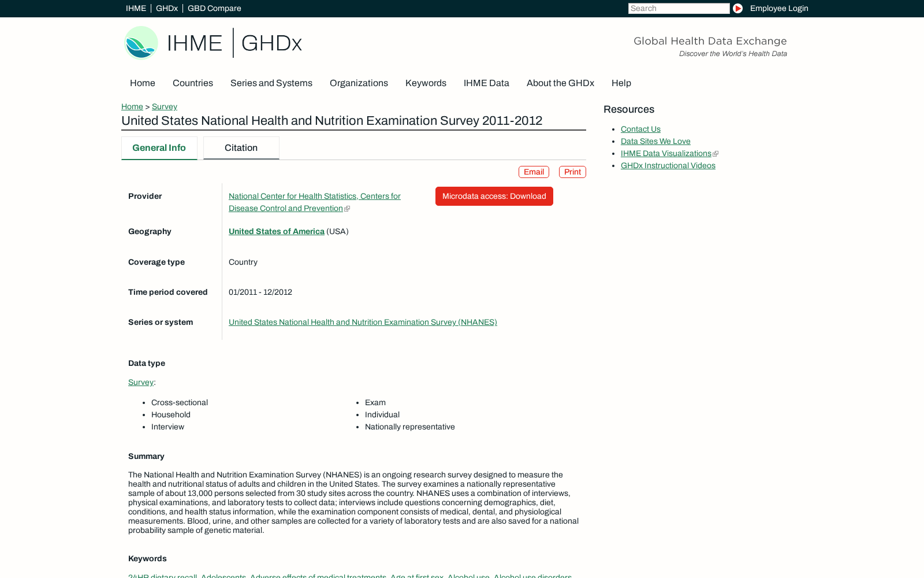Click the 'Provider' row label

click(x=145, y=196)
